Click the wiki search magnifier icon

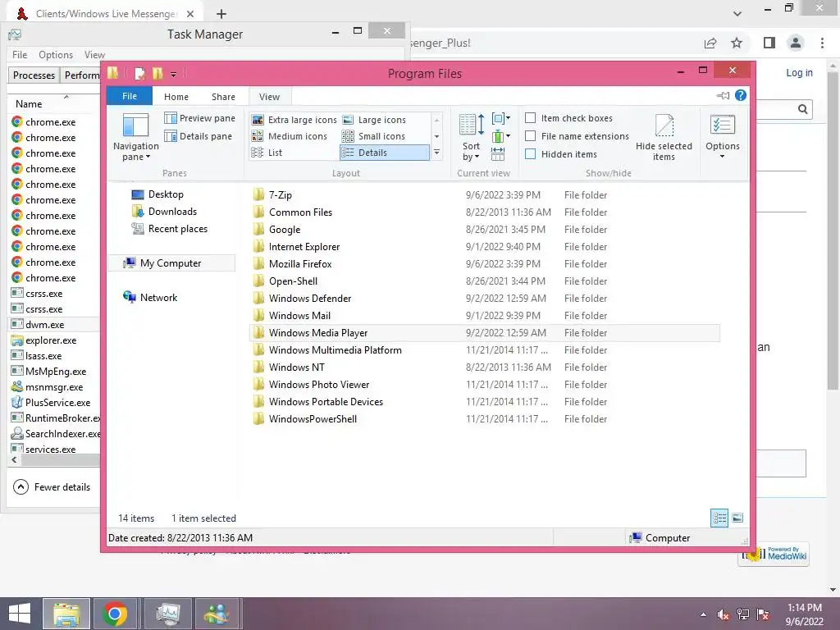coord(802,109)
